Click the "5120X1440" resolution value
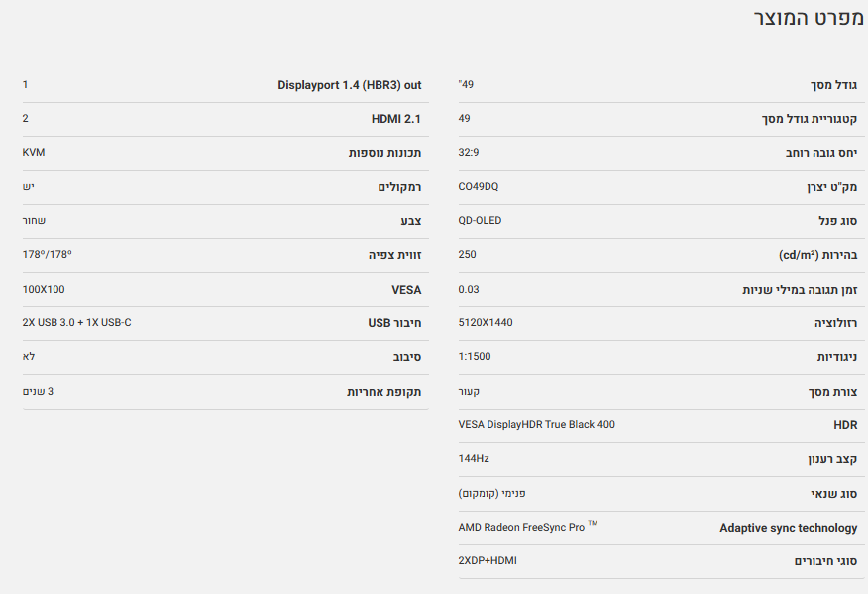Image resolution: width=868 pixels, height=594 pixels. 486,322
